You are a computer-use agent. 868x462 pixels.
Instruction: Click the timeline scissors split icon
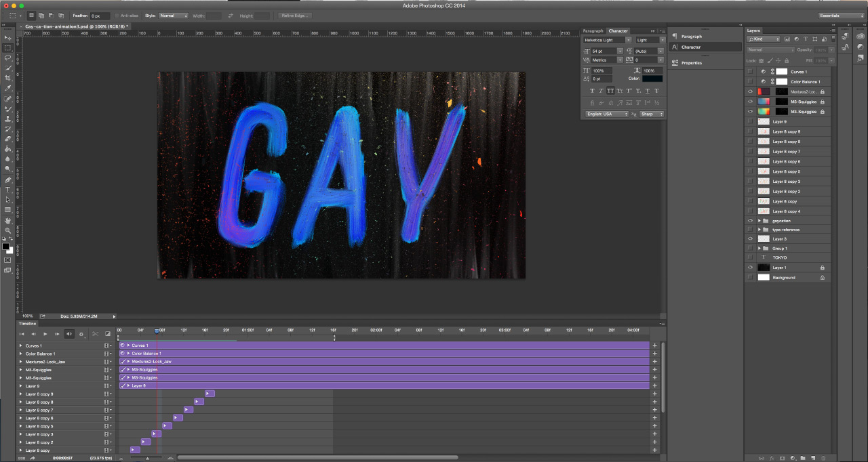(x=95, y=334)
